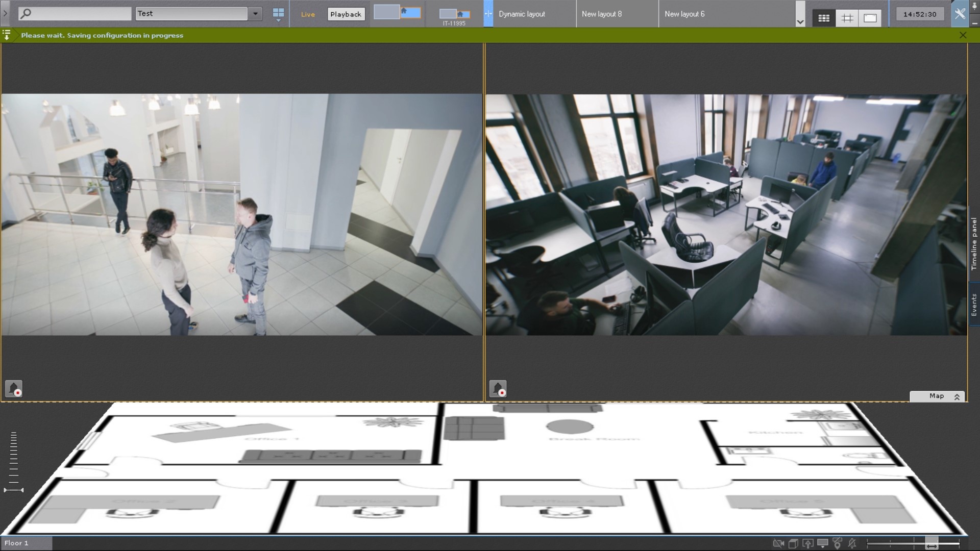Toggle muted alarm bell in the map bar
Viewport: 980px width, 551px height.
point(852,543)
